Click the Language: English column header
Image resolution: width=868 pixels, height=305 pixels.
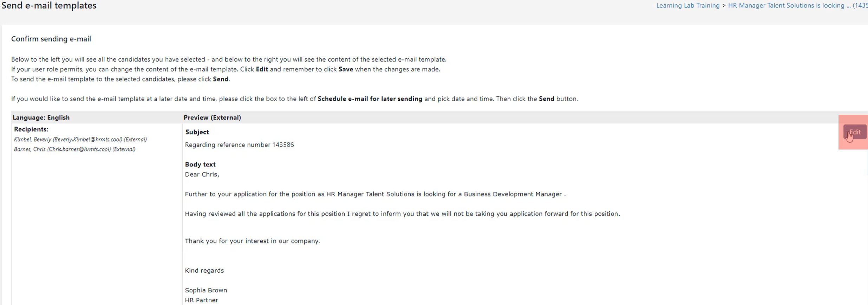tap(41, 117)
